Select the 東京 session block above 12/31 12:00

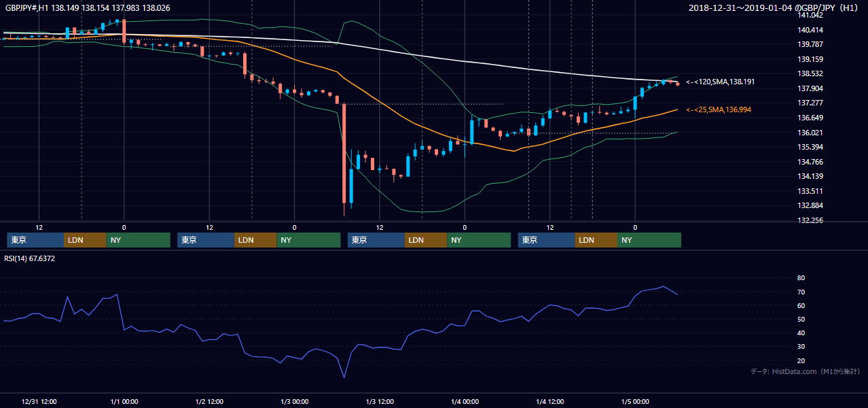(x=35, y=240)
